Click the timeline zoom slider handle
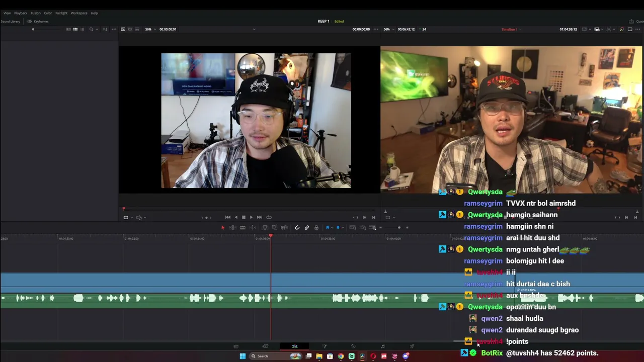The height and width of the screenshot is (362, 644). pos(399,228)
